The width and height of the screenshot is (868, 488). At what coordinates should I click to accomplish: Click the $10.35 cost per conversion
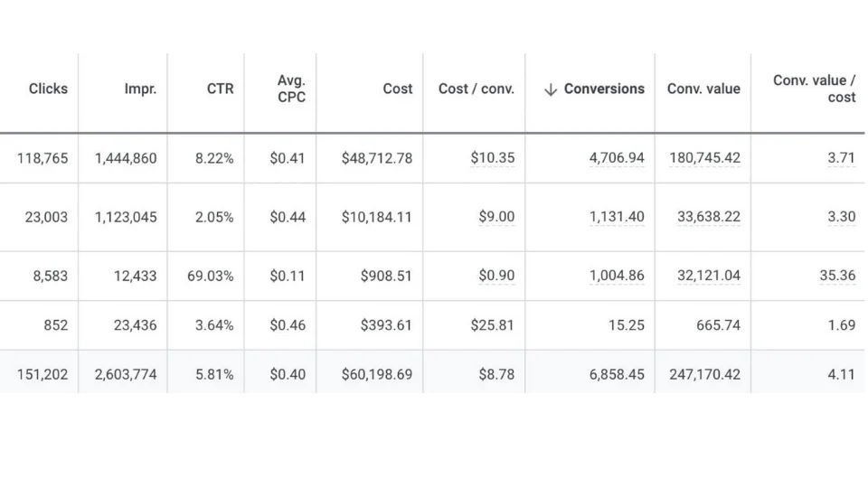point(492,158)
